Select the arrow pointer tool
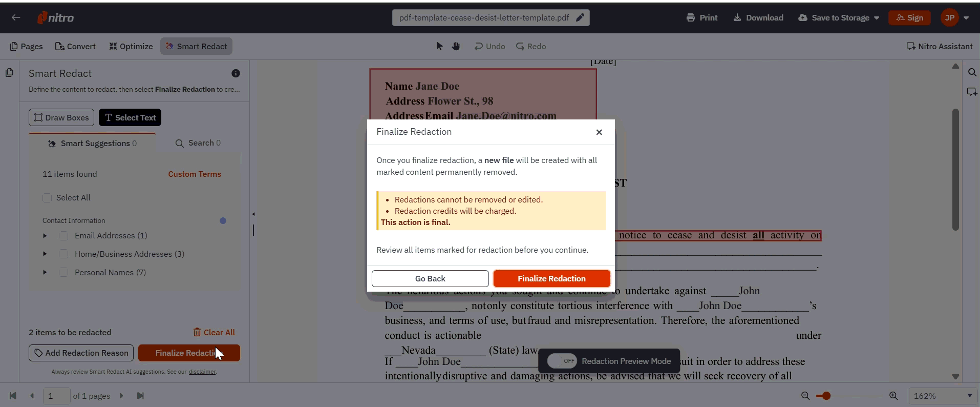The image size is (980, 407). (439, 46)
